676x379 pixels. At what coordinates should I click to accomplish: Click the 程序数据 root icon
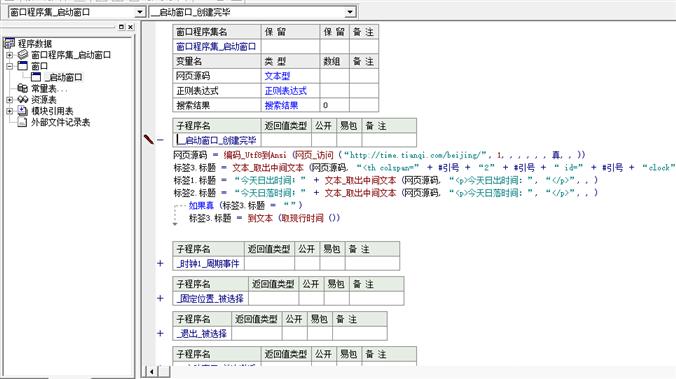pos(9,43)
